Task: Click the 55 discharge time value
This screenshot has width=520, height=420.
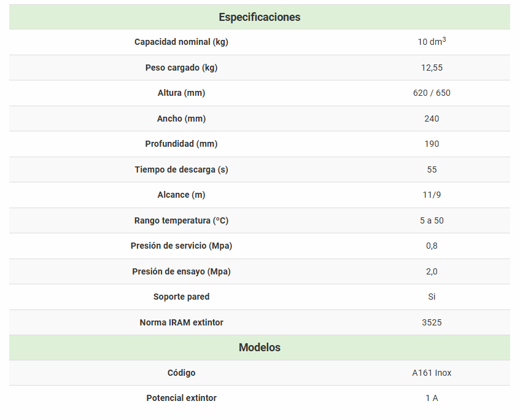Action: pos(432,169)
